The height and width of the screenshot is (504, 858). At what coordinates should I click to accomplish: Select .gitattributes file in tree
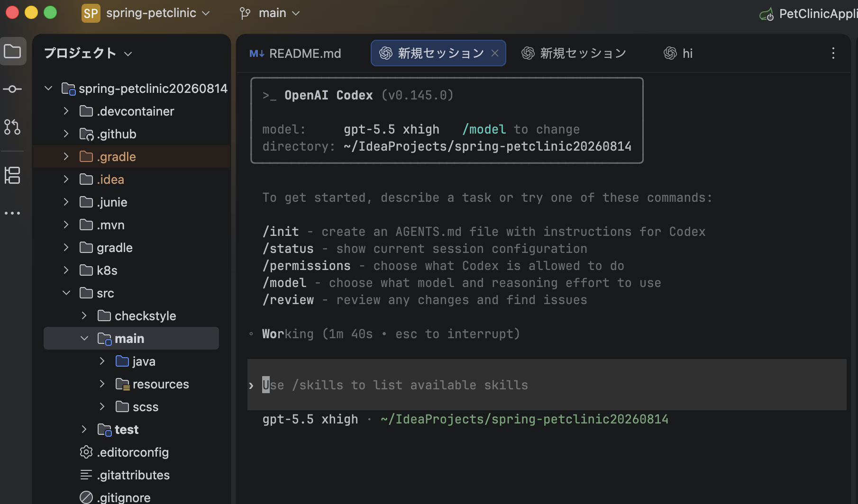click(131, 475)
